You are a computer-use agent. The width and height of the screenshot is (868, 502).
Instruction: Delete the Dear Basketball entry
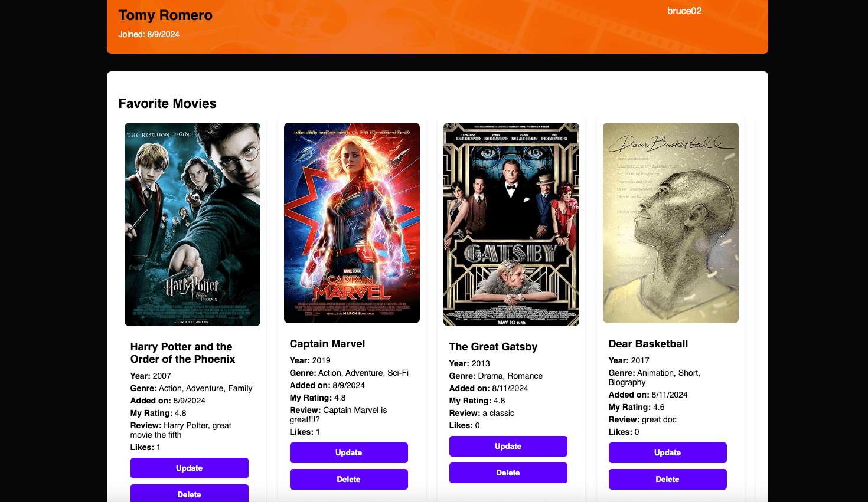667,479
